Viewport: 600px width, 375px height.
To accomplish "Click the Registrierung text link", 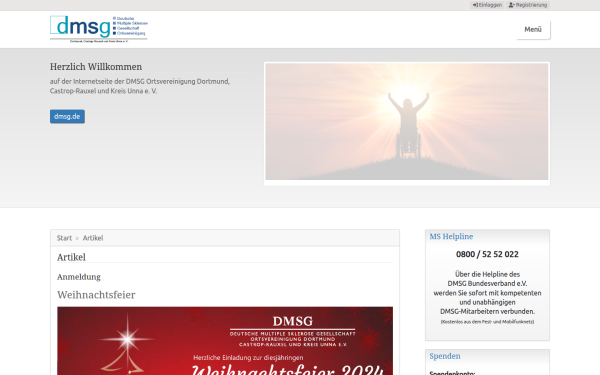I will (x=531, y=5).
